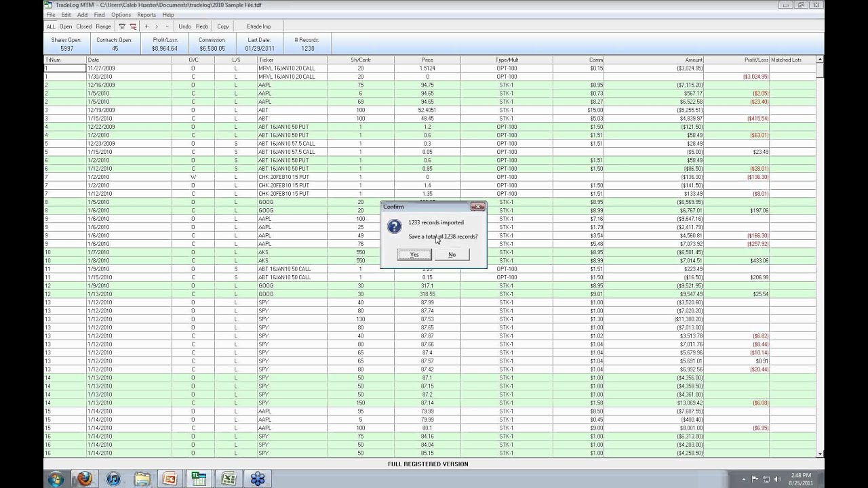Click the Commission $6,580.05 summary panel
Viewport: 868px width, 488px height.
[x=212, y=44]
